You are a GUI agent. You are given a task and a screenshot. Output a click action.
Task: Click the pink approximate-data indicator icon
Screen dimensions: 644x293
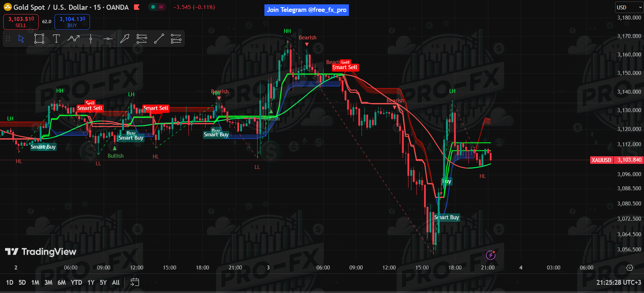pos(161,7)
